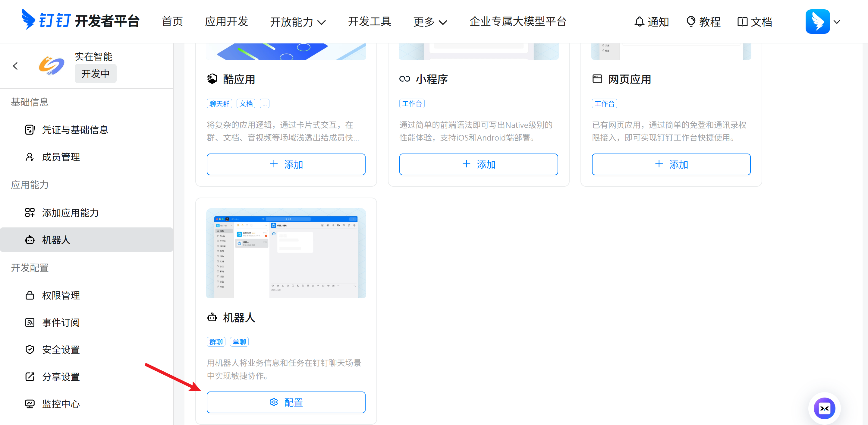This screenshot has height=425, width=868.
Task: Click the 机器人 preview thumbnail image
Action: pos(286,253)
